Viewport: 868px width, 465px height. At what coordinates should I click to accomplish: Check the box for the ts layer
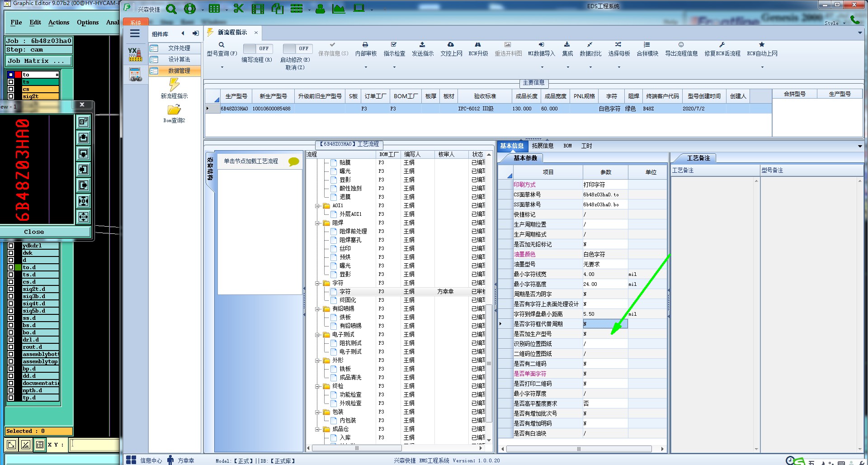11,82
